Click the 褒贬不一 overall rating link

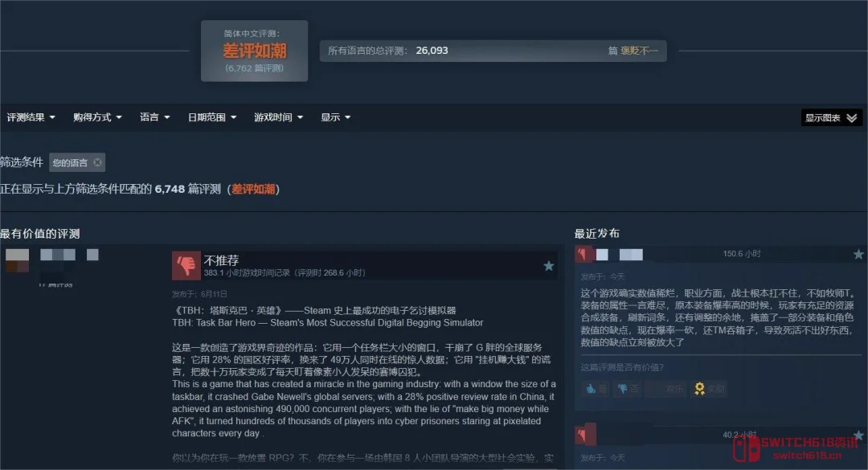pyautogui.click(x=640, y=51)
